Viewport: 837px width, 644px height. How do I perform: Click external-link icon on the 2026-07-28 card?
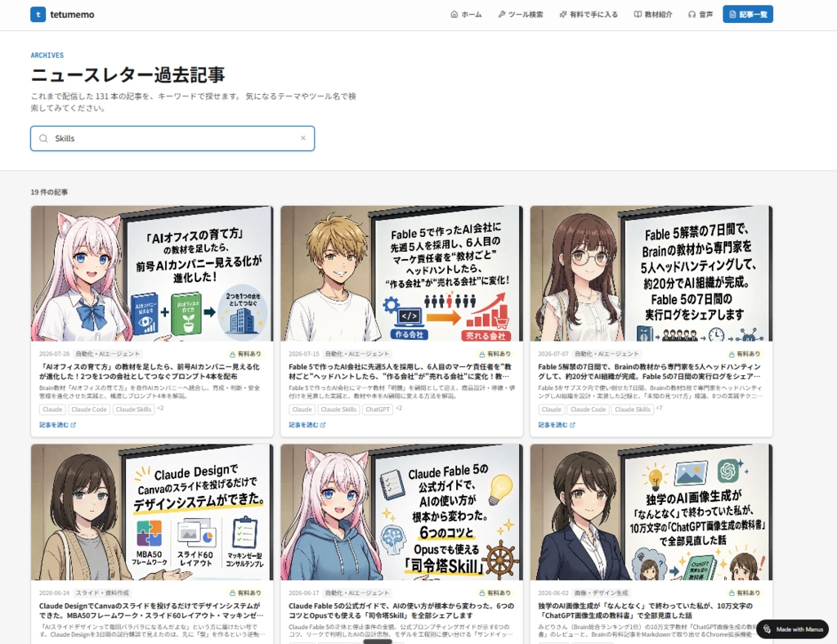point(74,425)
